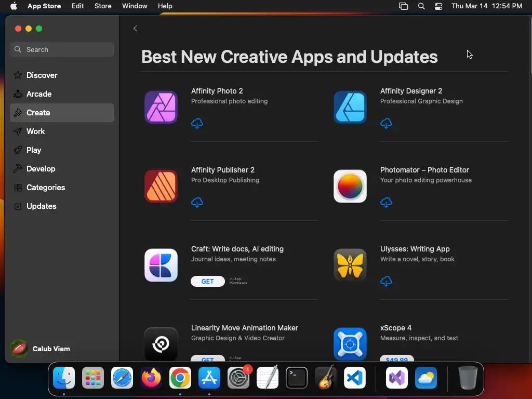Select Play in the sidebar
This screenshot has width=532, height=399.
pyautogui.click(x=62, y=150)
